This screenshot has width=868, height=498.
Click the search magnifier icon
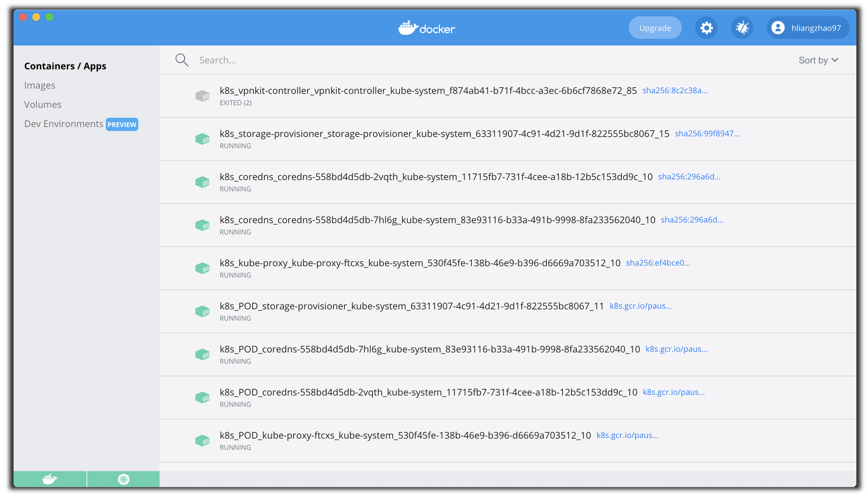click(182, 60)
